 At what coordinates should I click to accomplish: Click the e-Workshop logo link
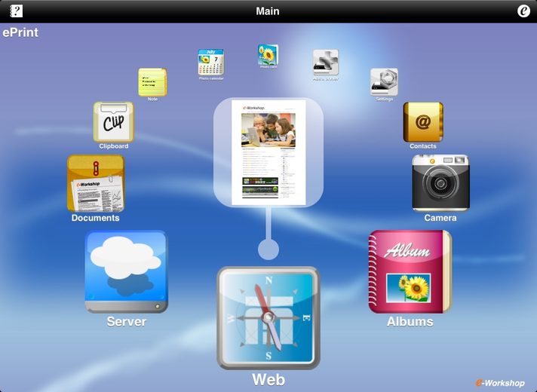pyautogui.click(x=500, y=383)
